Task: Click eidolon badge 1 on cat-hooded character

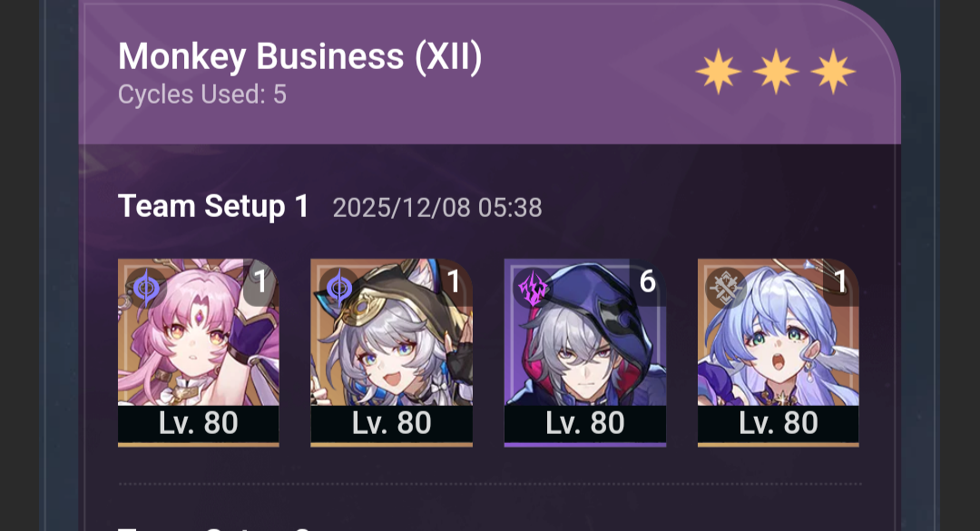Action: [x=455, y=282]
